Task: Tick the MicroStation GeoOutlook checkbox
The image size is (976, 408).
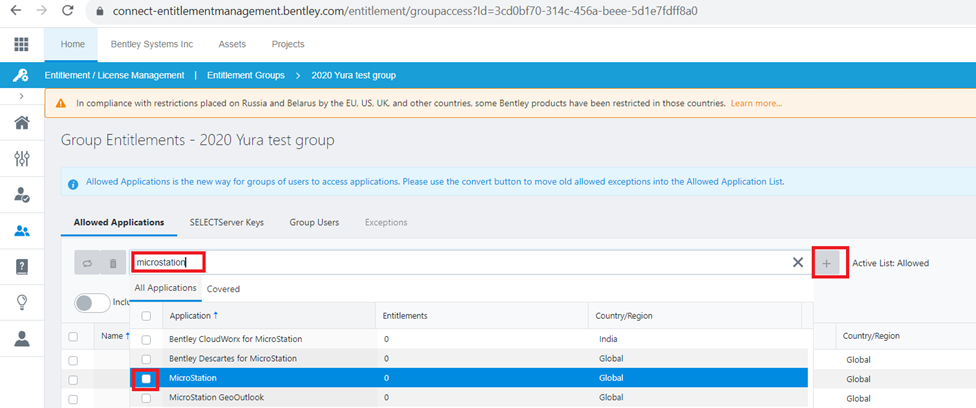Action: (146, 398)
